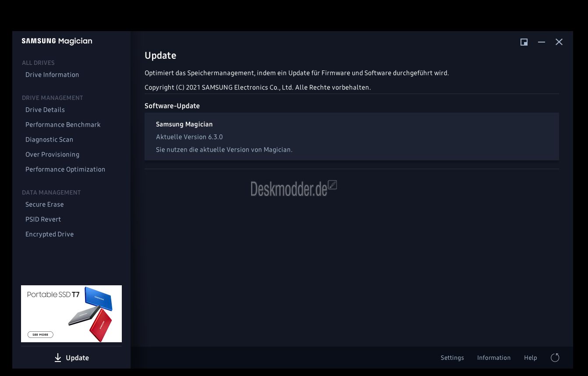588x376 pixels.
Task: Open Drive Details in sidebar
Action: pos(45,110)
